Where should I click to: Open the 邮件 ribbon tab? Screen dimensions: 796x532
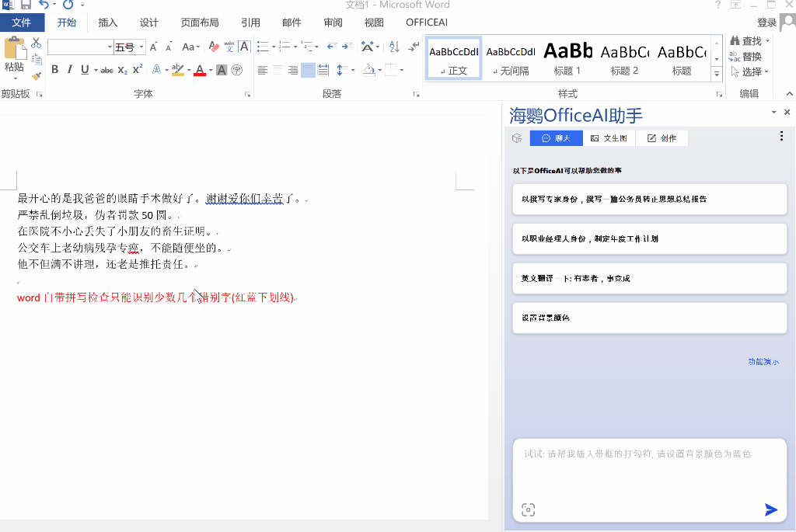click(292, 23)
